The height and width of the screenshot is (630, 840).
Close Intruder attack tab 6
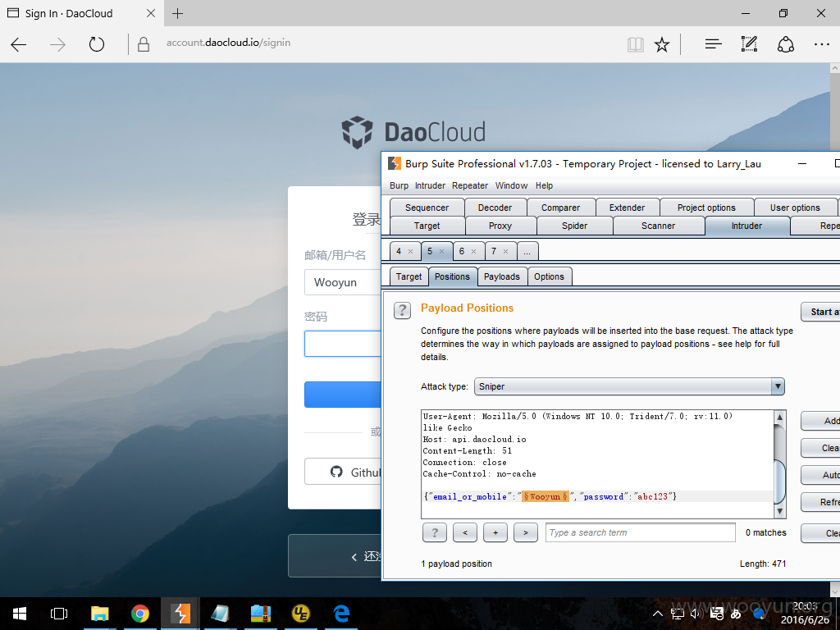coord(473,251)
